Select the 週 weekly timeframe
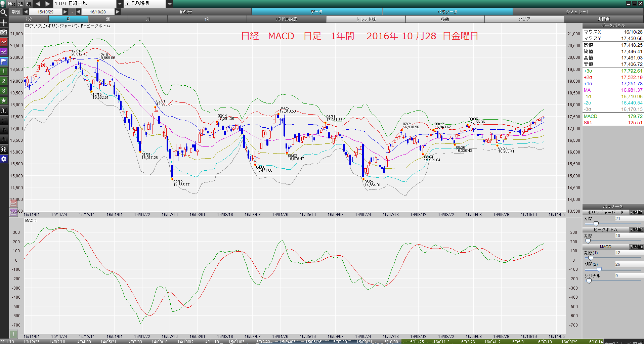The height and width of the screenshot is (344, 644). 108,19
